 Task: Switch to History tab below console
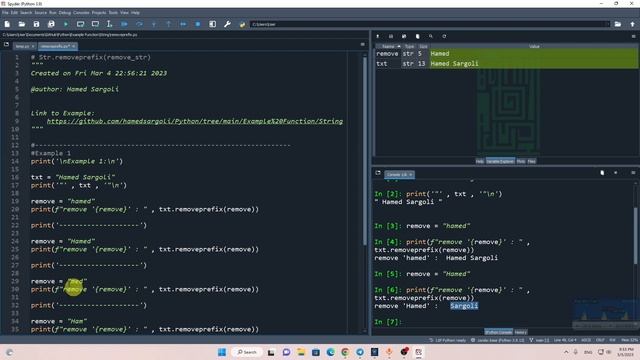520,332
